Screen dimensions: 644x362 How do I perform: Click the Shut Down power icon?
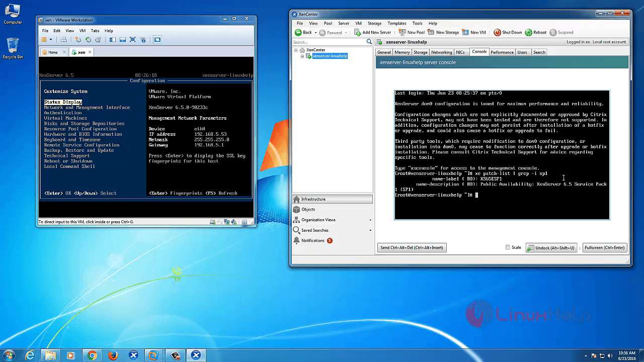click(497, 32)
